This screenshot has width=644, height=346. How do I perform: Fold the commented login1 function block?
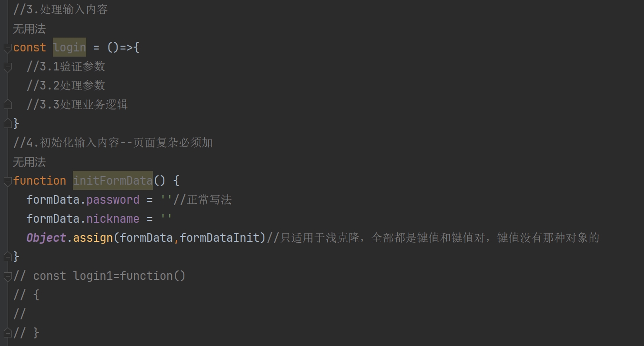tap(8, 276)
